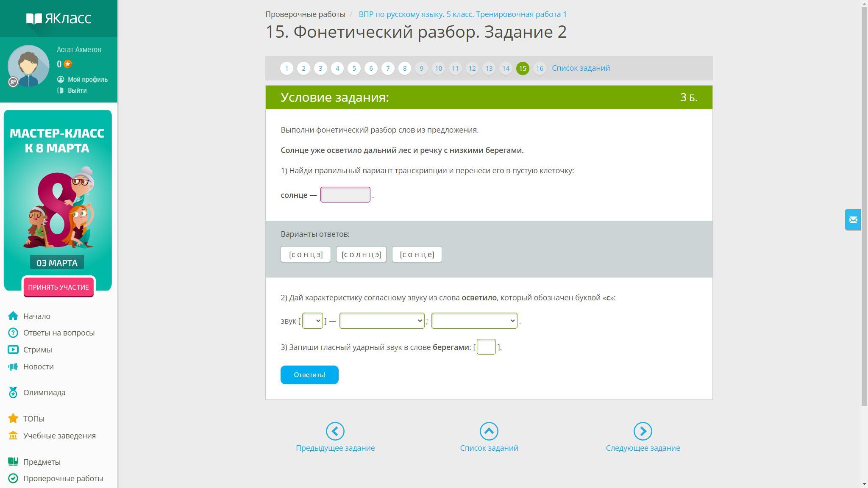Expand second consonant characteristic dropdown
This screenshot has height=488, width=868.
474,321
